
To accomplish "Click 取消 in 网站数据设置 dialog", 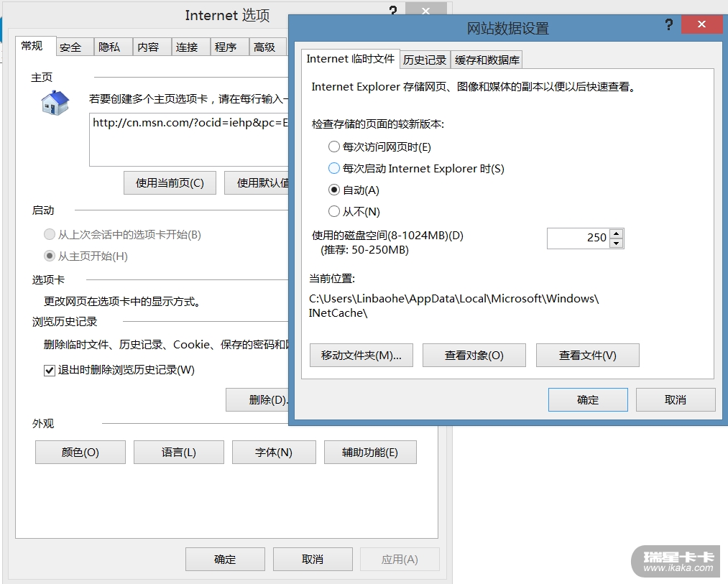I will 676,399.
